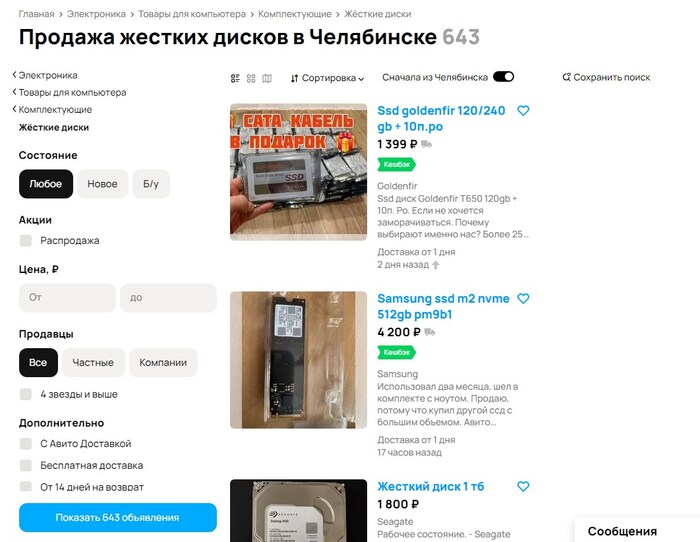This screenshot has height=542, width=700.
Task: Switch to list view layout icon
Action: [x=235, y=78]
